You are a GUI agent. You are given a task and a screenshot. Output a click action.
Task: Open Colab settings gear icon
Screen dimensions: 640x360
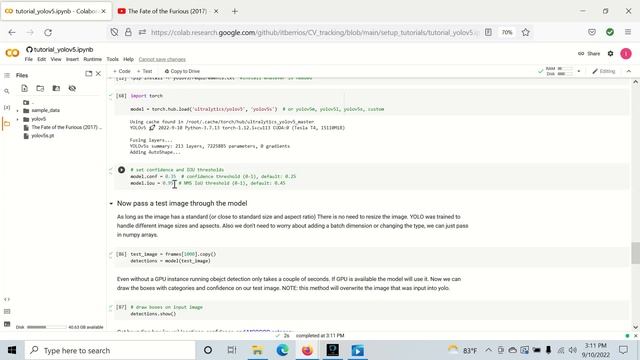click(x=611, y=53)
